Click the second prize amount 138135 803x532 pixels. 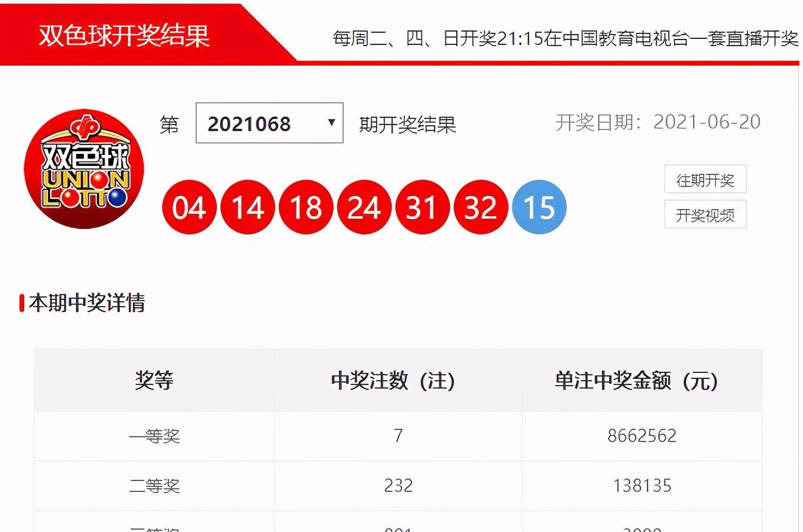642,485
